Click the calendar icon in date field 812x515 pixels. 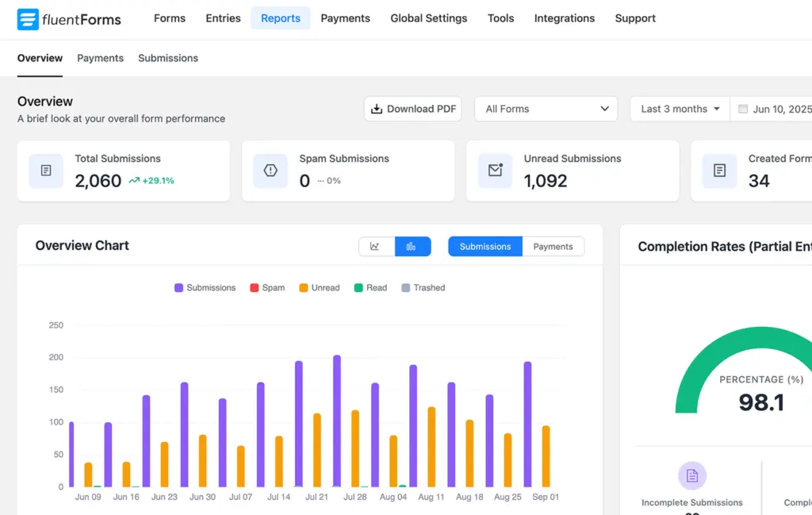[x=743, y=110]
